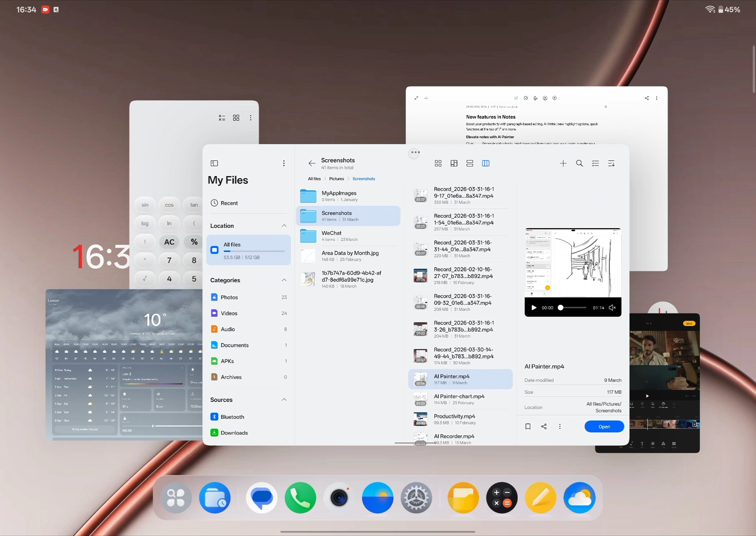
Task: Click the video editor timeline strip
Action: (664, 424)
